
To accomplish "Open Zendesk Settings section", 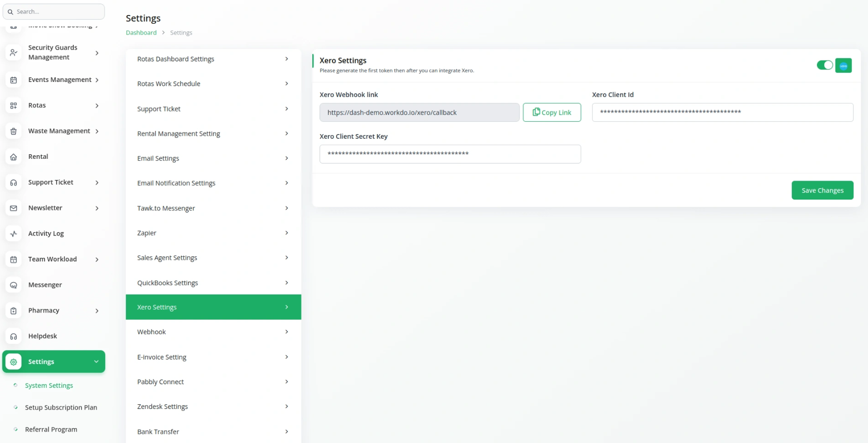I will pyautogui.click(x=213, y=407).
